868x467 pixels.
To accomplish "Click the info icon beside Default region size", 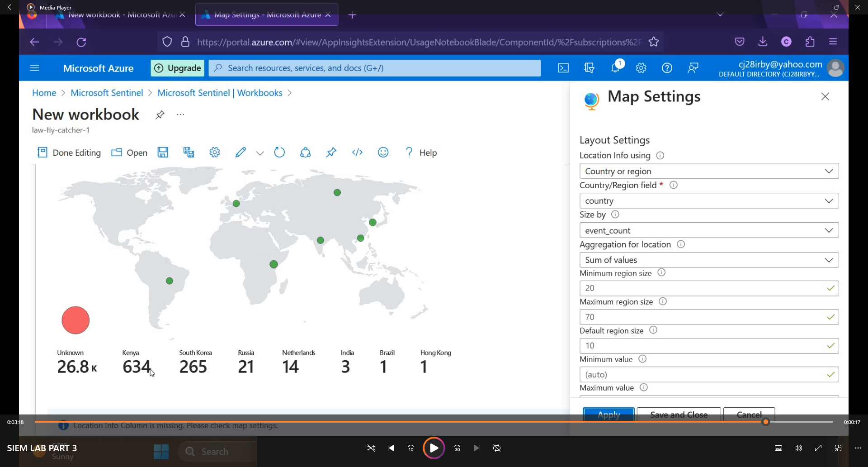I will (653, 330).
